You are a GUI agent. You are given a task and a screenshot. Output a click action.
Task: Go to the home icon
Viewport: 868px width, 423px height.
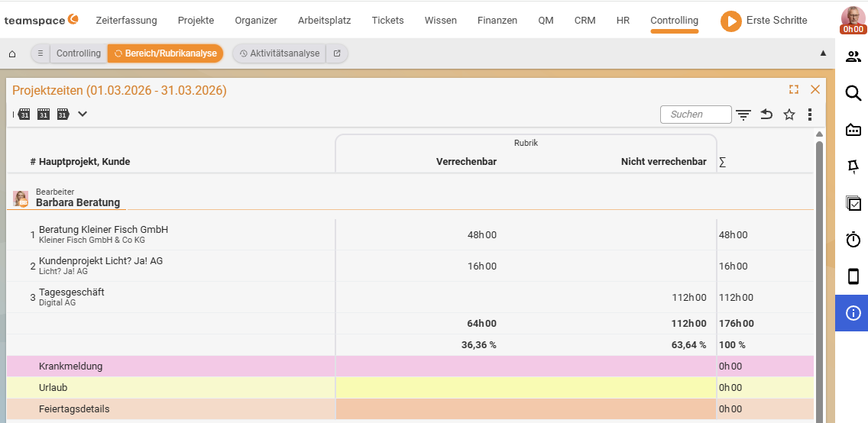(12, 53)
